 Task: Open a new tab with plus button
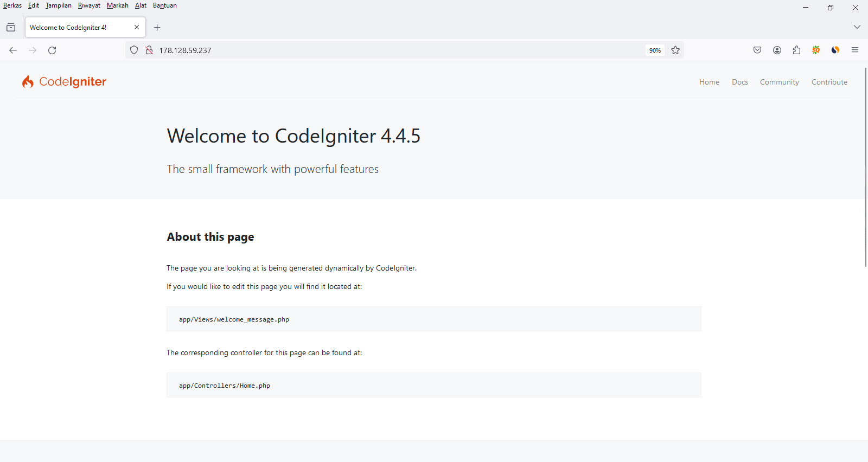coord(157,28)
